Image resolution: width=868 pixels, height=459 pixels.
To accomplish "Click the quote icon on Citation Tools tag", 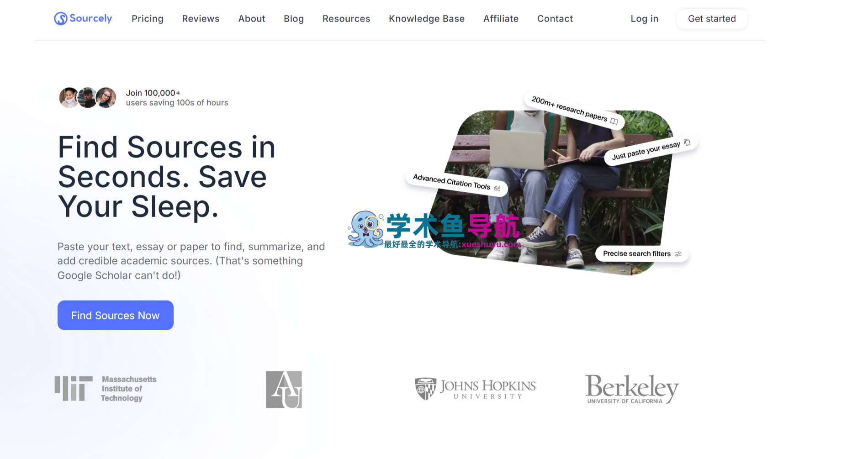I will coord(497,189).
